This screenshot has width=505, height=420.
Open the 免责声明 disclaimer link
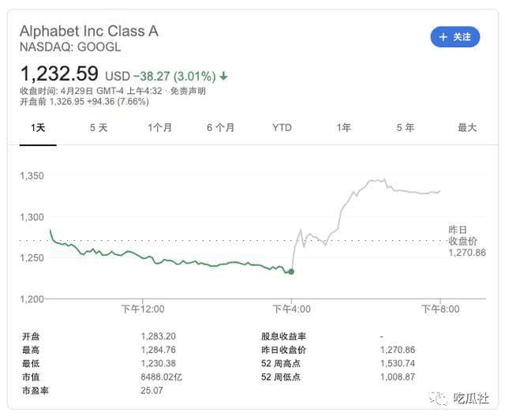pos(189,91)
